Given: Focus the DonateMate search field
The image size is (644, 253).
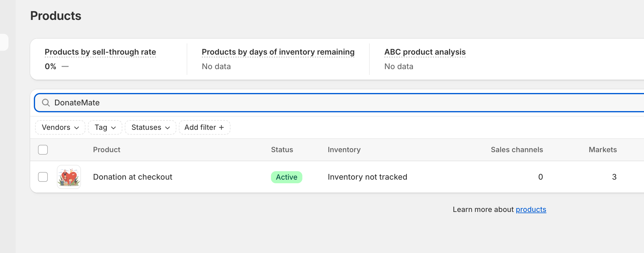Looking at the screenshot, I should [x=339, y=103].
